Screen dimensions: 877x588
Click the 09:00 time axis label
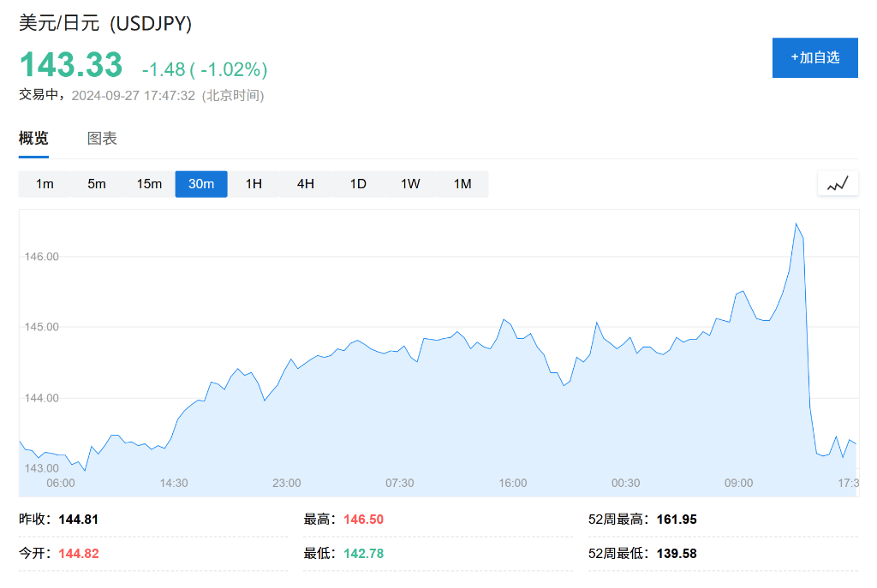point(738,484)
